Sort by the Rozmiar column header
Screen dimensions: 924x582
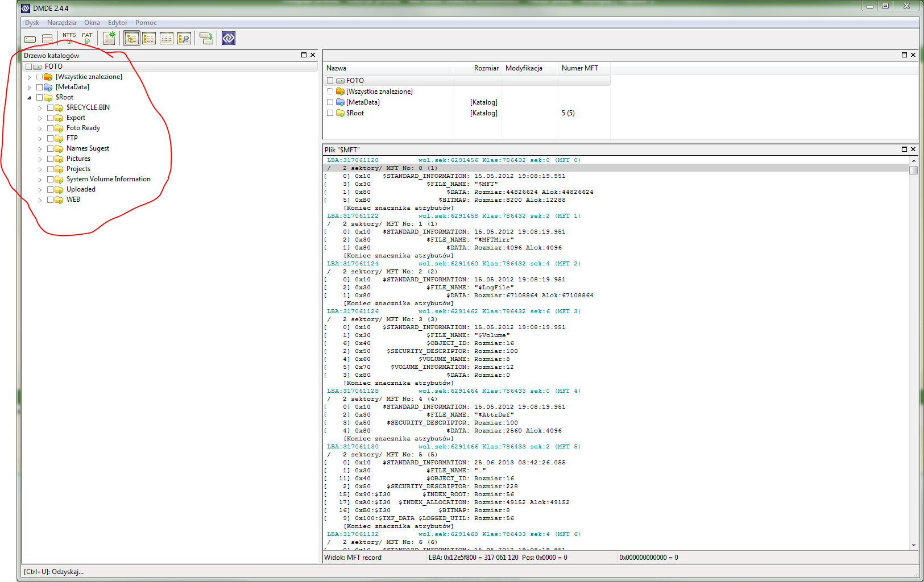coord(478,68)
